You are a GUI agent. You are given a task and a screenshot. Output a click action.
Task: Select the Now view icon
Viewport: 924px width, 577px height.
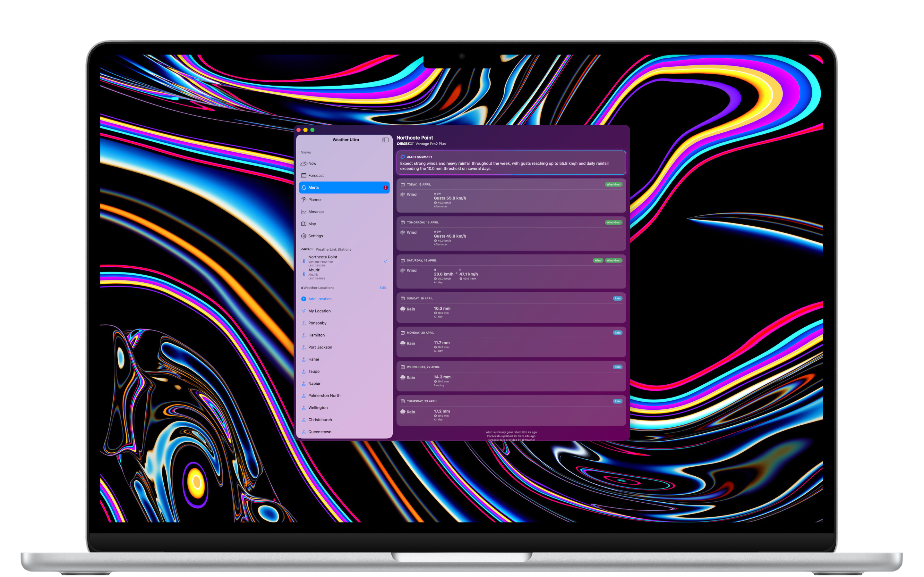(x=304, y=163)
